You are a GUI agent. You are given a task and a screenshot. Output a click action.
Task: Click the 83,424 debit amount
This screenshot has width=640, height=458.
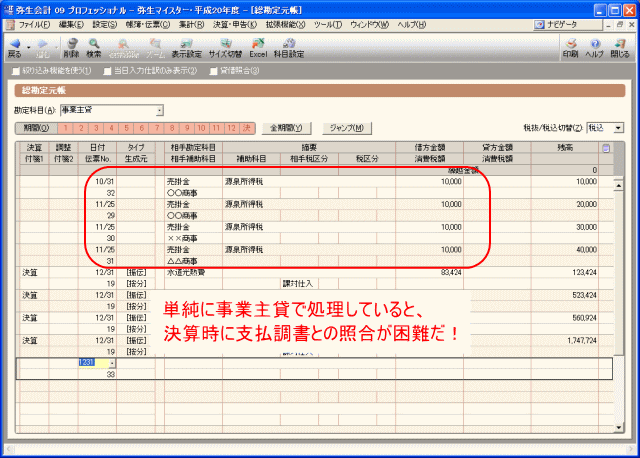pyautogui.click(x=451, y=273)
